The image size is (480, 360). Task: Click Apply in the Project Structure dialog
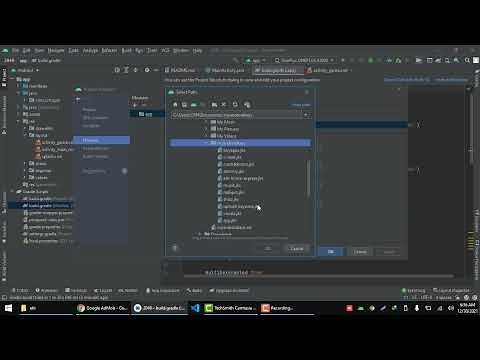388,252
